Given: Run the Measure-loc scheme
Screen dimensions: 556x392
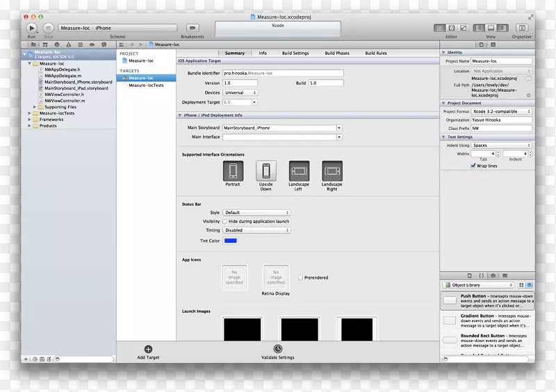Looking at the screenshot, I should pyautogui.click(x=31, y=28).
